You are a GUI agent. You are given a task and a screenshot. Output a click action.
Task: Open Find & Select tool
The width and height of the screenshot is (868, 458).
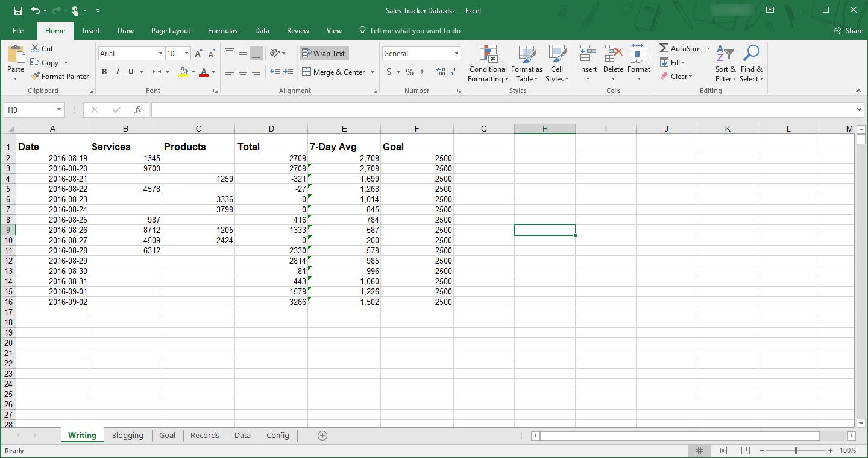(751, 64)
